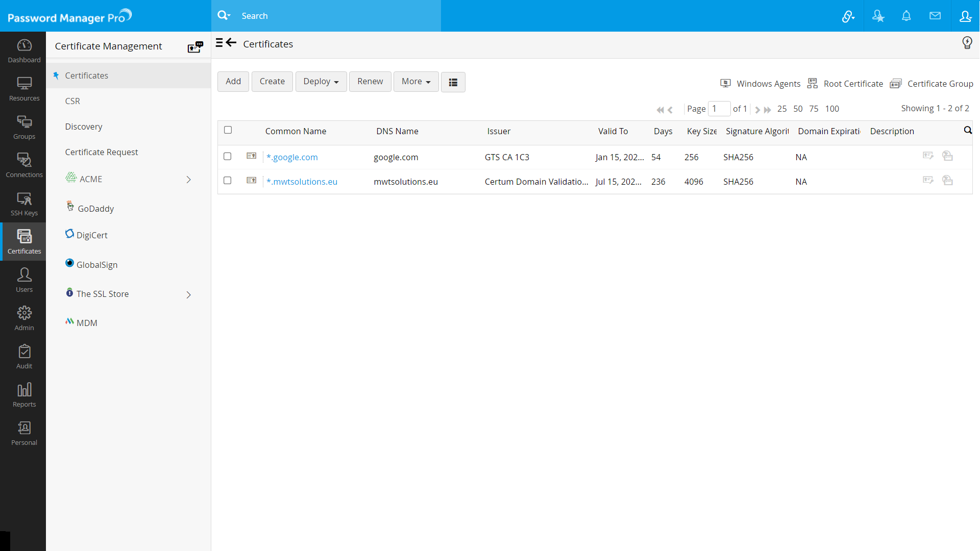Select the checkbox for *.google.com row
The width and height of the screenshot is (980, 551).
click(227, 157)
